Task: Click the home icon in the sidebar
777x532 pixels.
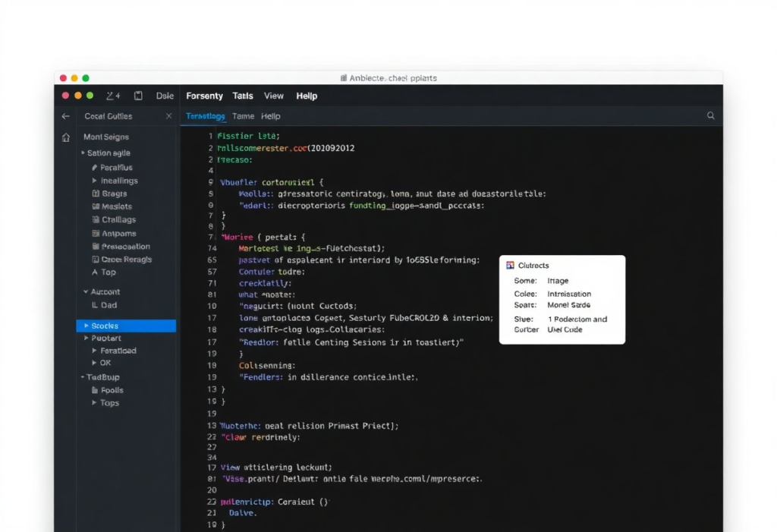Action: [x=65, y=137]
